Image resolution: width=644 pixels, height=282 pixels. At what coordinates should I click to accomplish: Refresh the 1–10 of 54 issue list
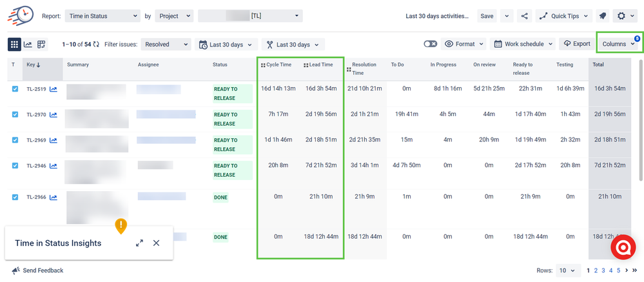point(96,45)
